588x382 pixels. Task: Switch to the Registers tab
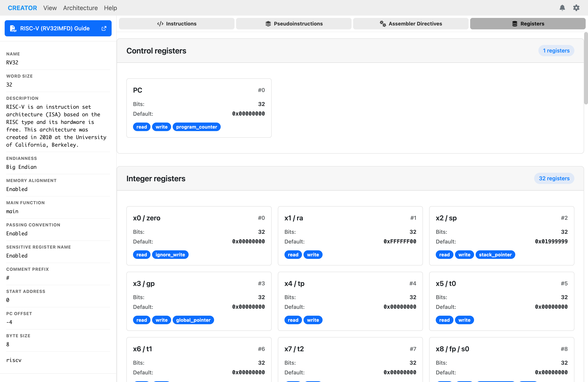click(528, 24)
